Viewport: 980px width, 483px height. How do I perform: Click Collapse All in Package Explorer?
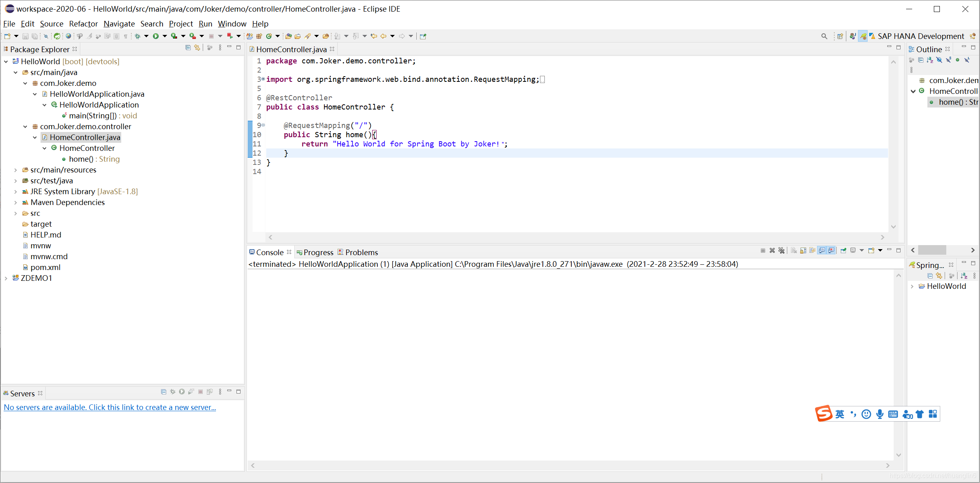(x=188, y=48)
